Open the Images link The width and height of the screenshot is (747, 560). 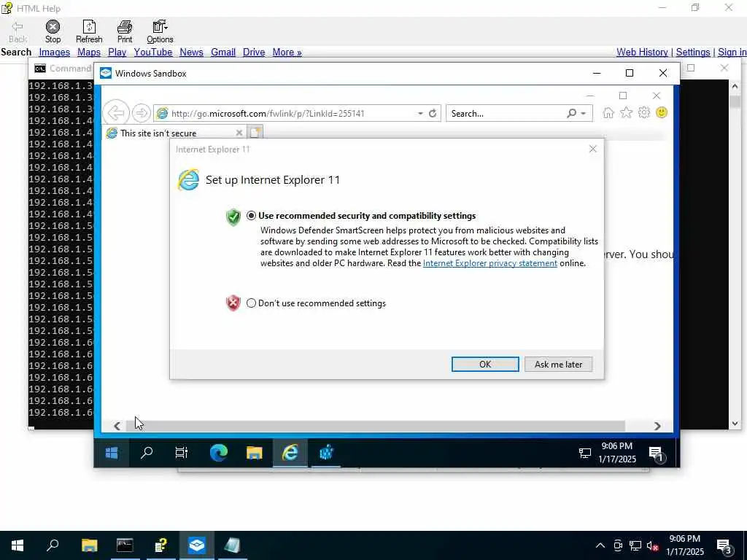coord(54,52)
